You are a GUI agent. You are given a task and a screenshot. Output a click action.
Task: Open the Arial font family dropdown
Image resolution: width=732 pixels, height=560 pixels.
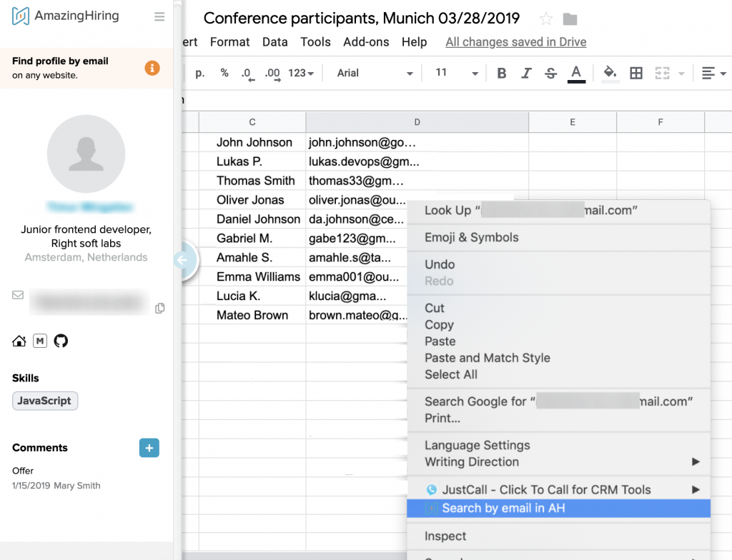(375, 74)
